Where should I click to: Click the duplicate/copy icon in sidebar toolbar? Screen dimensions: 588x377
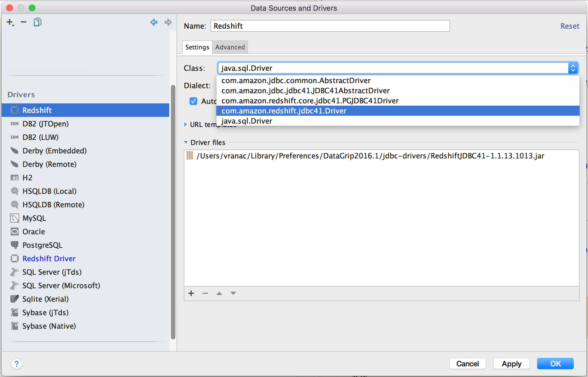click(37, 22)
